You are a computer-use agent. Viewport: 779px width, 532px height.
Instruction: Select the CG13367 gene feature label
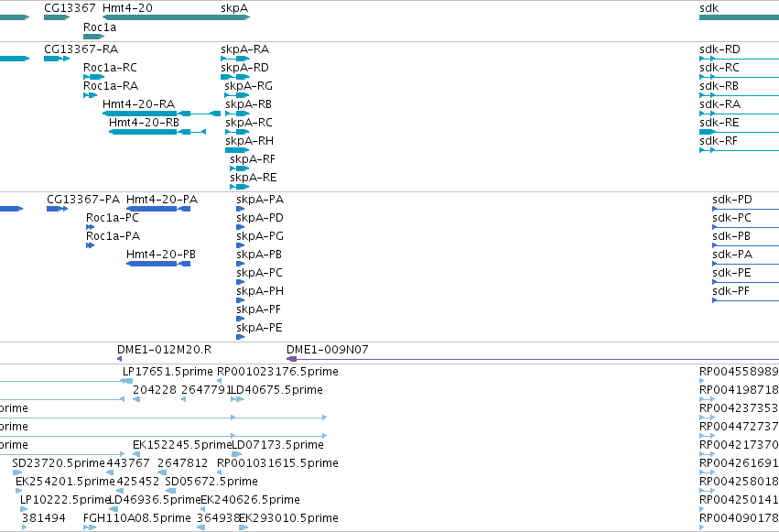coord(70,8)
